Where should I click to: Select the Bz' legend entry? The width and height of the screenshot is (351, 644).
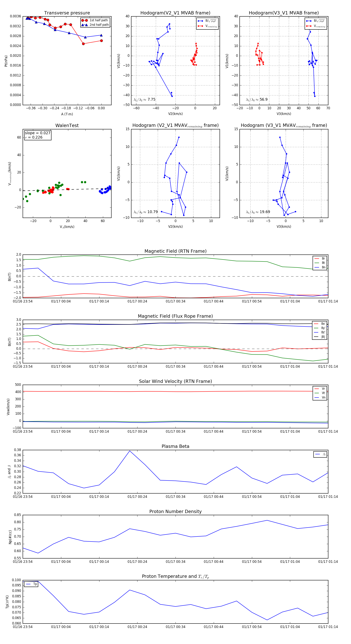(320, 332)
